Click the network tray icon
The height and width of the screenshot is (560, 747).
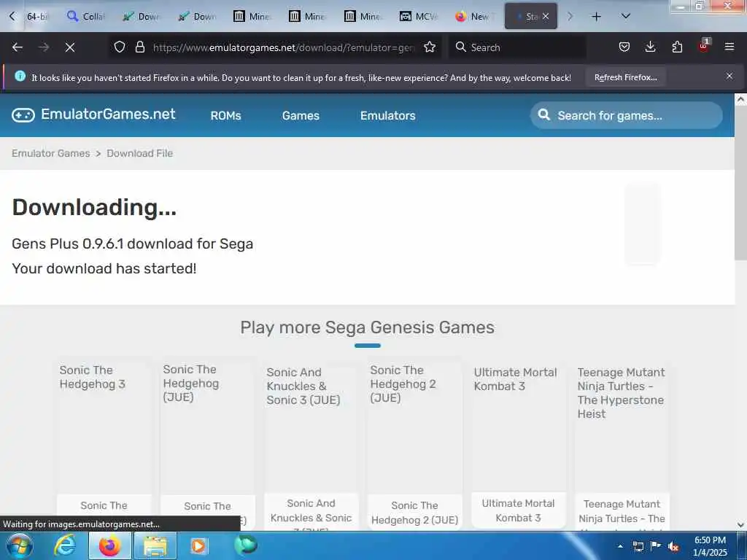click(x=638, y=546)
